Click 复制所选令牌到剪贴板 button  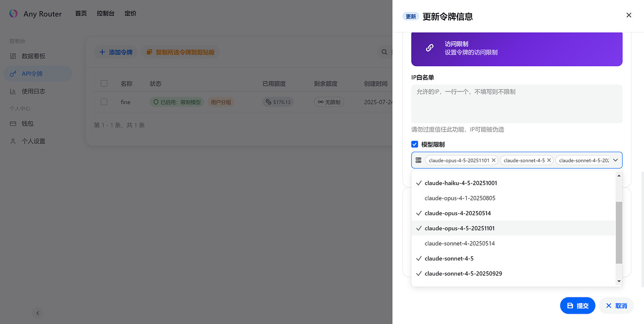180,52
